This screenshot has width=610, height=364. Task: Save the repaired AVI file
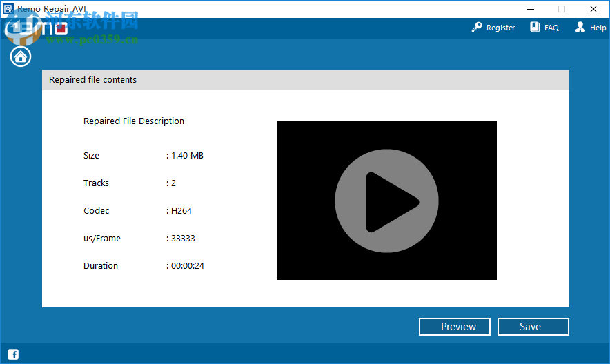click(x=533, y=327)
